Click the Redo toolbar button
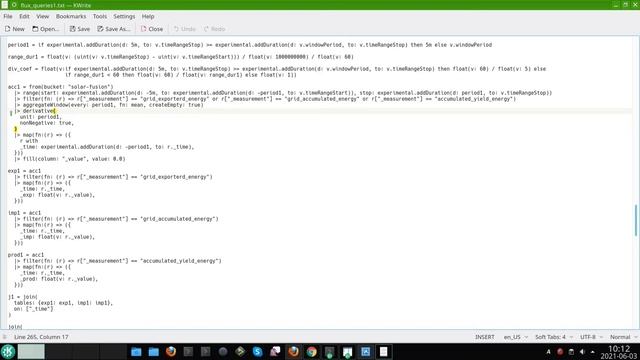Image resolution: width=640 pixels, height=360 pixels. (215, 29)
